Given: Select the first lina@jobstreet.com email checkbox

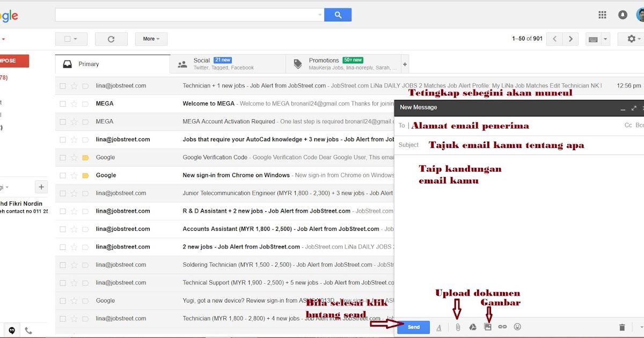Looking at the screenshot, I should point(62,85).
